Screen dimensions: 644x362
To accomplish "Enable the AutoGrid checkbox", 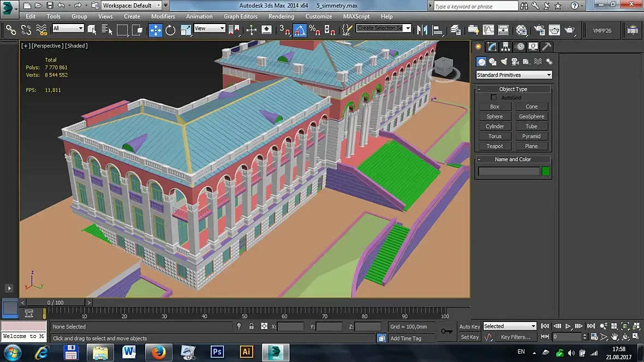I will point(494,98).
